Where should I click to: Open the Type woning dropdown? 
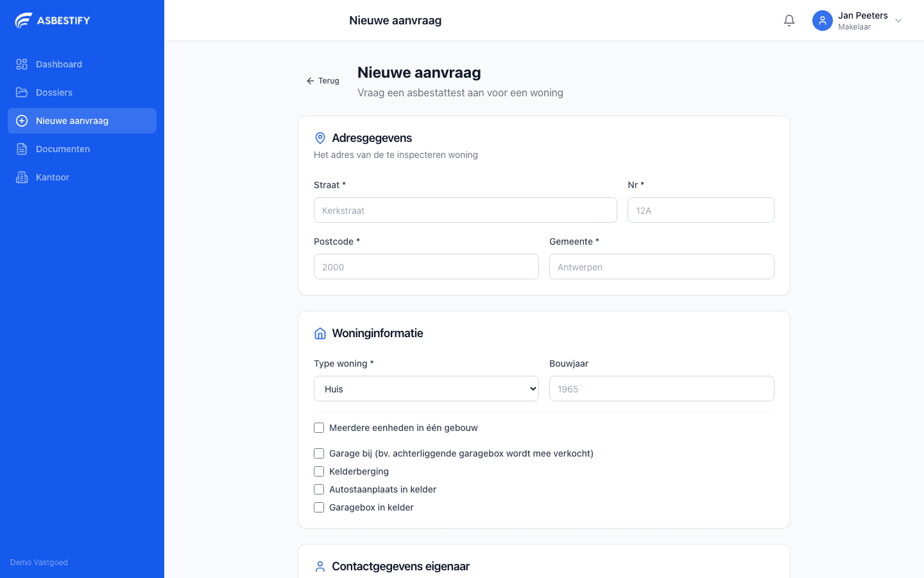(x=426, y=389)
